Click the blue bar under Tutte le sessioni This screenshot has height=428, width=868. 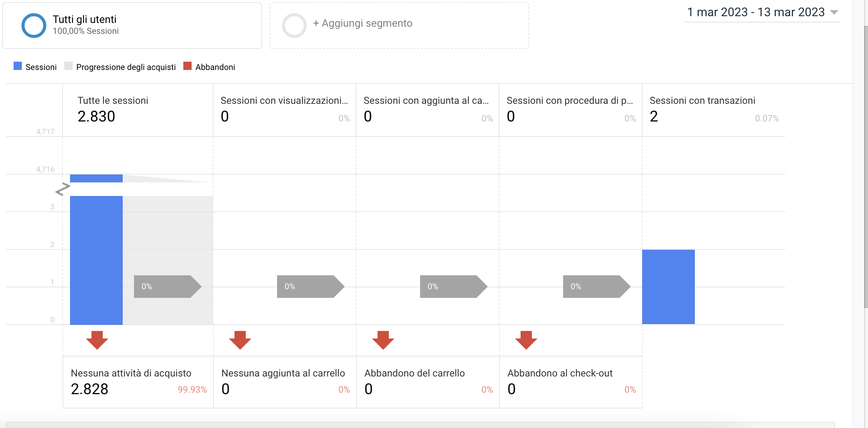point(96,260)
